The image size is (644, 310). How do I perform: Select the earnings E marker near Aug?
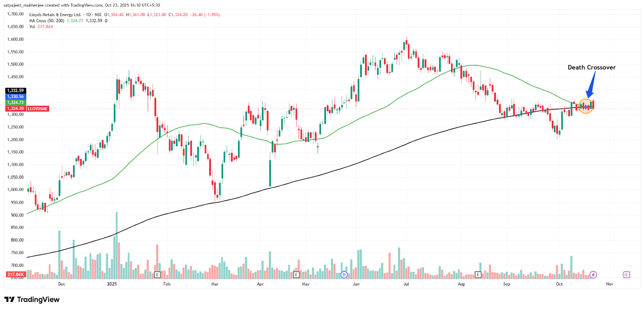tap(478, 275)
